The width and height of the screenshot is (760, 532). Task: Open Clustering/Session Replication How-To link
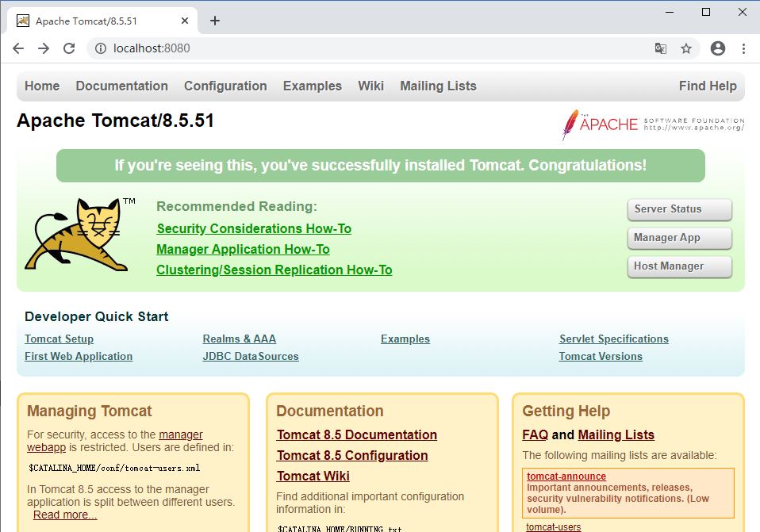(x=274, y=270)
